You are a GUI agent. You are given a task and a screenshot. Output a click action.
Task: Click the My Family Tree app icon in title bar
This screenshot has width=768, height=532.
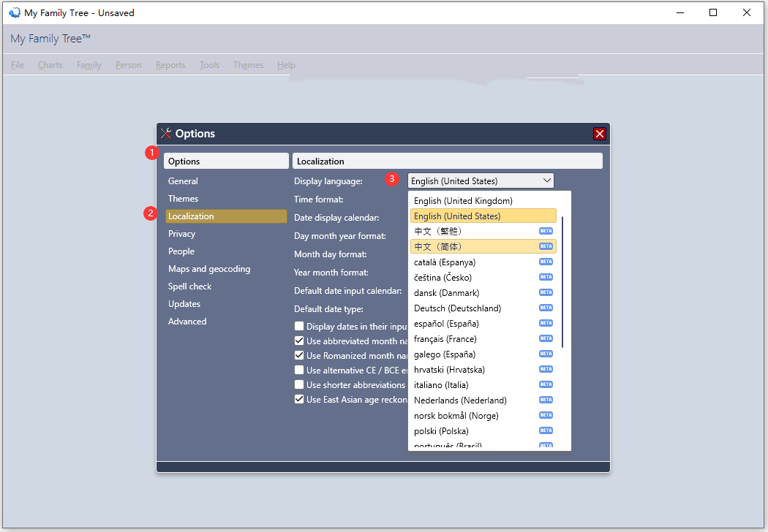coord(15,12)
